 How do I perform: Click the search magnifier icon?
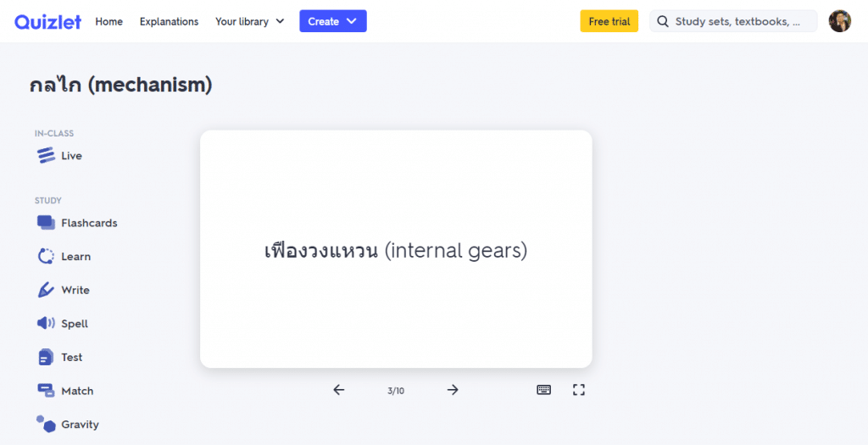point(663,21)
